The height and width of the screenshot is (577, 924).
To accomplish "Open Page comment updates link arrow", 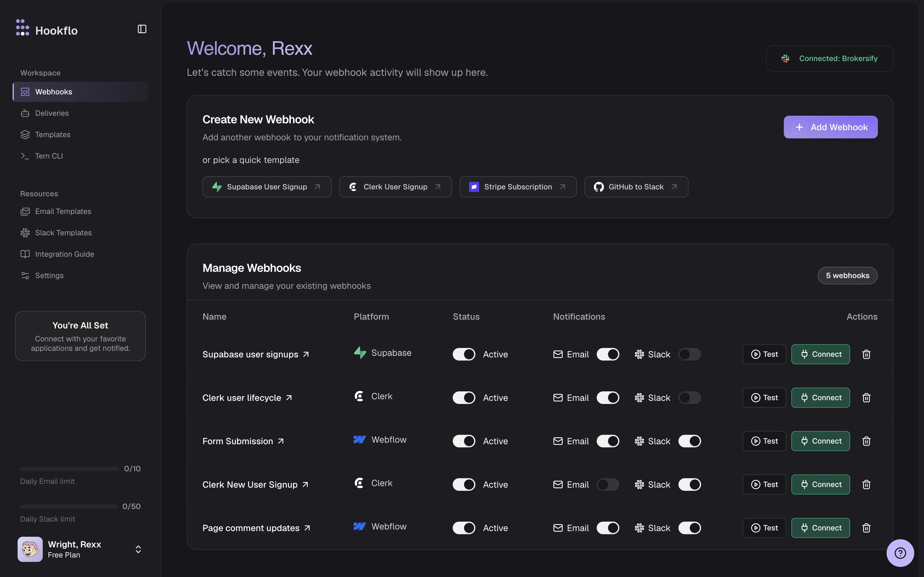I will point(307,528).
